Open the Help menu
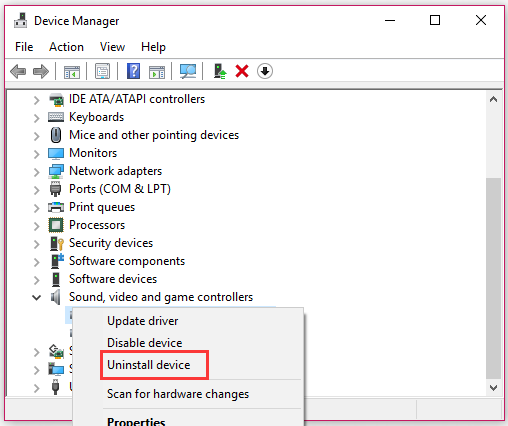This screenshot has width=508, height=426. [153, 47]
